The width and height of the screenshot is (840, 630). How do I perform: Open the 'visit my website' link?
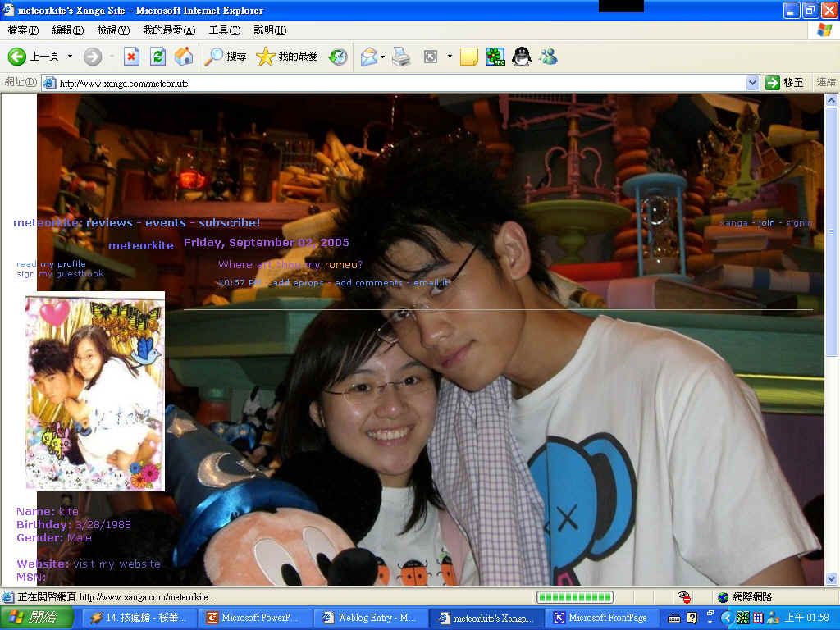click(x=116, y=564)
